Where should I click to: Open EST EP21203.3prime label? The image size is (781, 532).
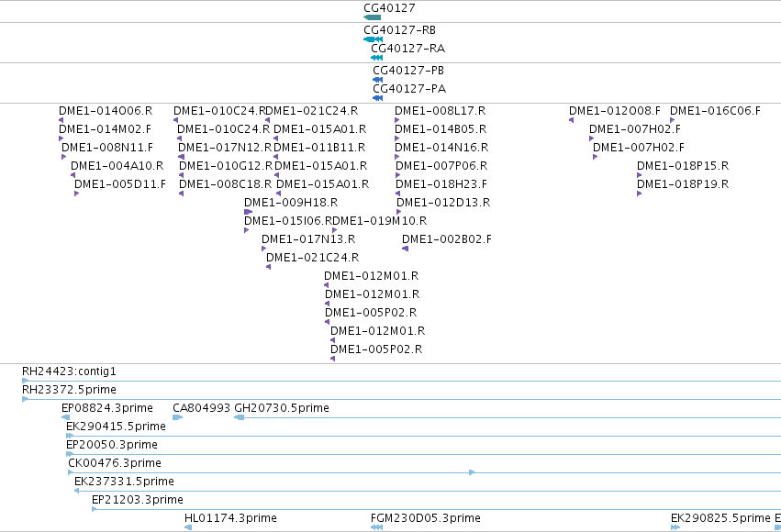coord(138,500)
